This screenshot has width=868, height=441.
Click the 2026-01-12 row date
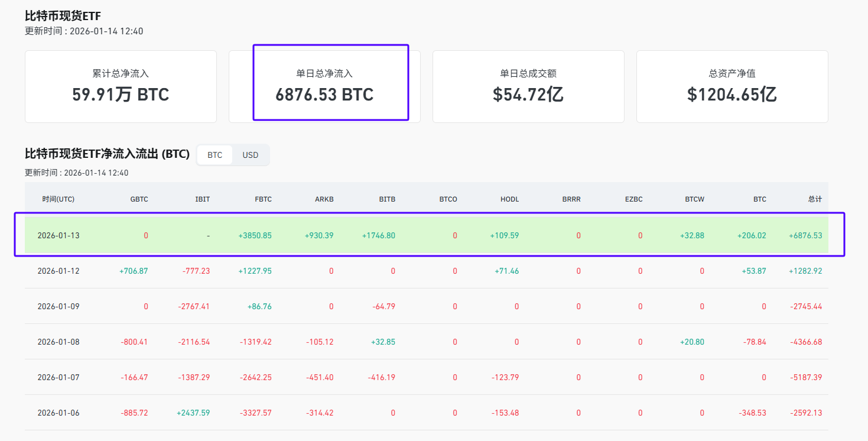58,271
